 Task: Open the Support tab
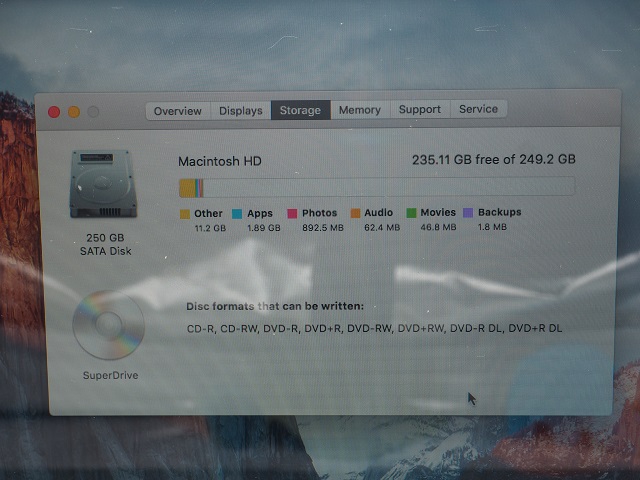(x=420, y=109)
